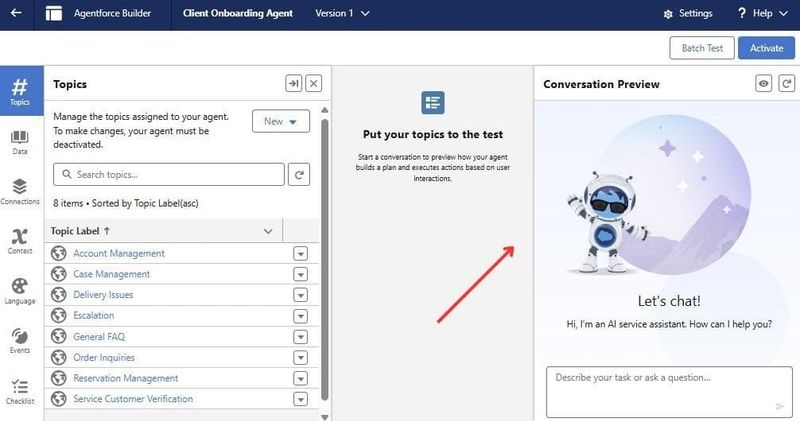This screenshot has height=421, width=800.
Task: Open the Escalation topic
Action: (x=93, y=316)
